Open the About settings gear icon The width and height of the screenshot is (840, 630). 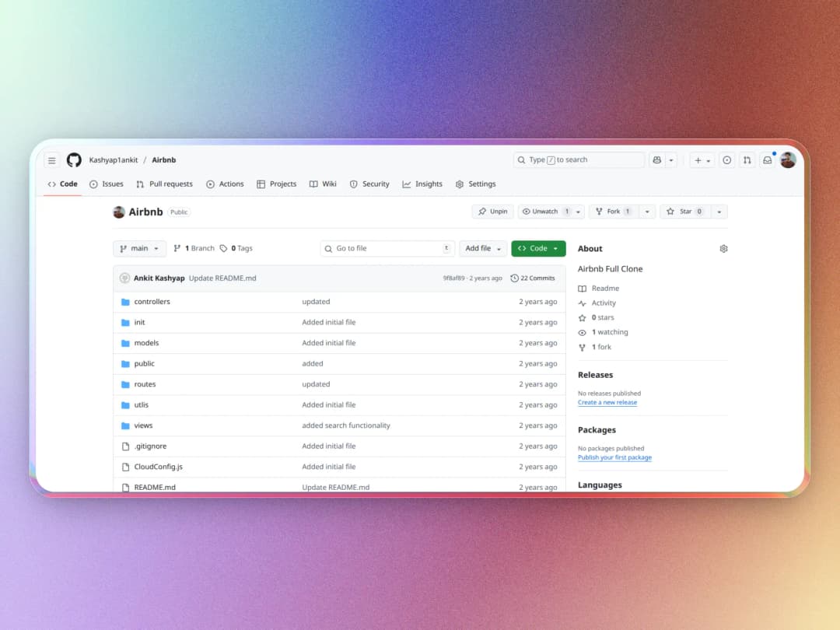tap(723, 249)
